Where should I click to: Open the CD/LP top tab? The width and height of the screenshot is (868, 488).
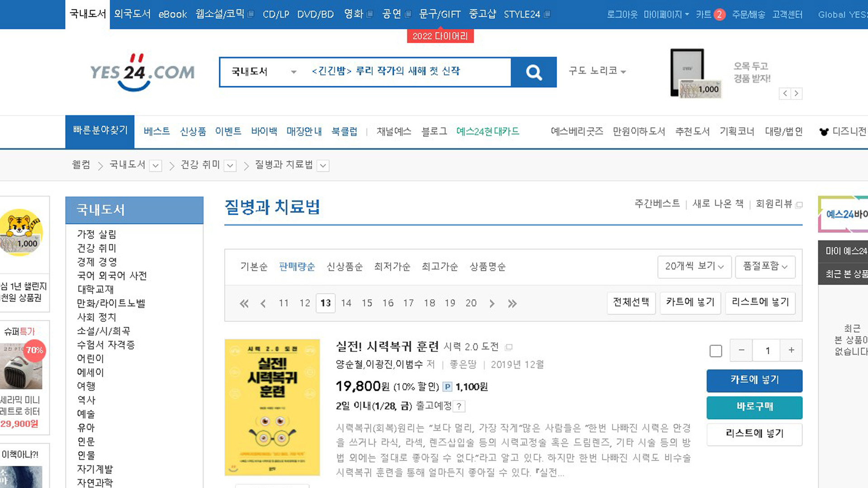(276, 14)
